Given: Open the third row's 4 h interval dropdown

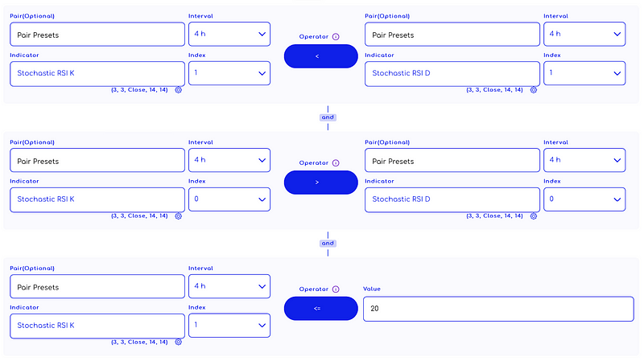Looking at the screenshot, I should point(229,286).
